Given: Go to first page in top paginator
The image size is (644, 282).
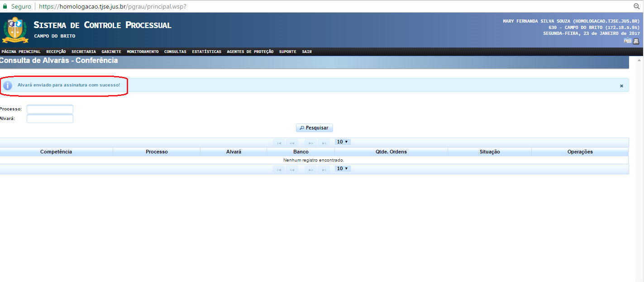Looking at the screenshot, I should (279, 143).
